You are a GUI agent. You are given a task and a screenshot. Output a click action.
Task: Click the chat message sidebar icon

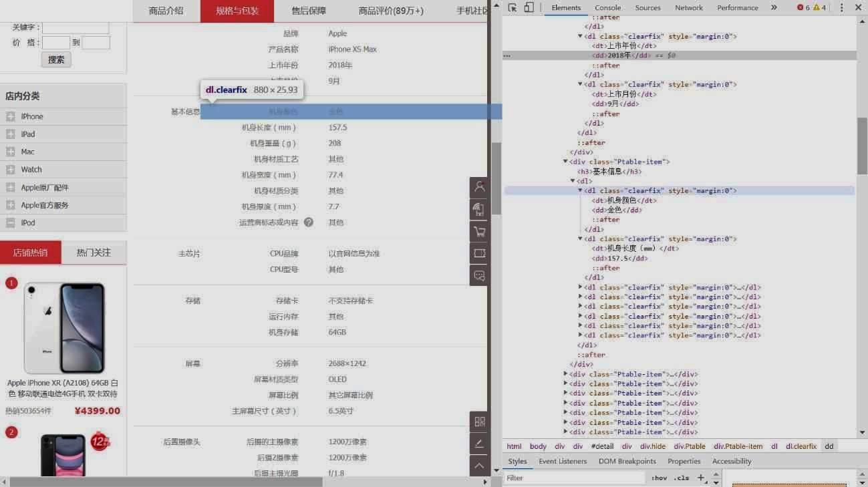tap(479, 275)
